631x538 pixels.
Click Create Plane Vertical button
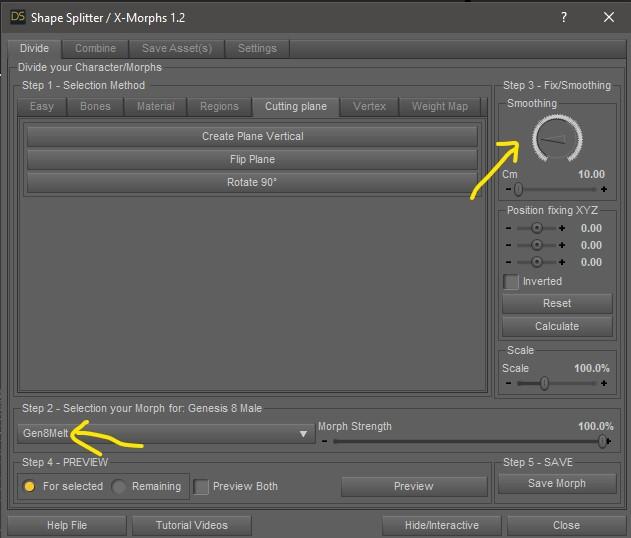pyautogui.click(x=252, y=136)
